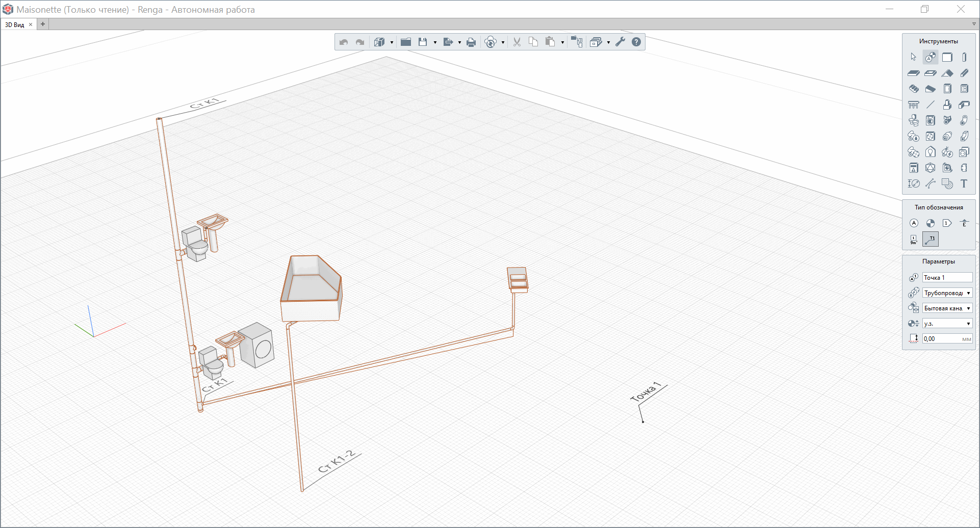Choose the elevation 'E' marker type
Image resolution: width=980 pixels, height=528 pixels.
[x=964, y=223]
